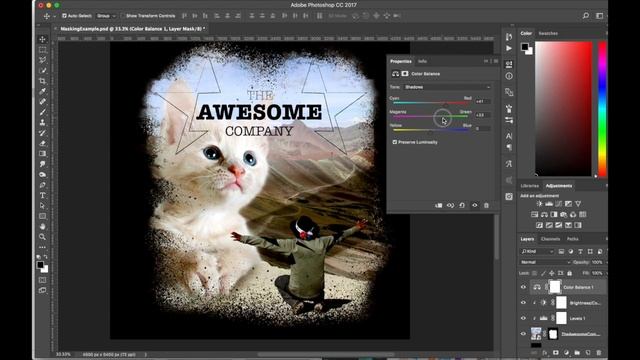Click the search icon in options bar
The image size is (640, 360).
pyautogui.click(x=586, y=16)
